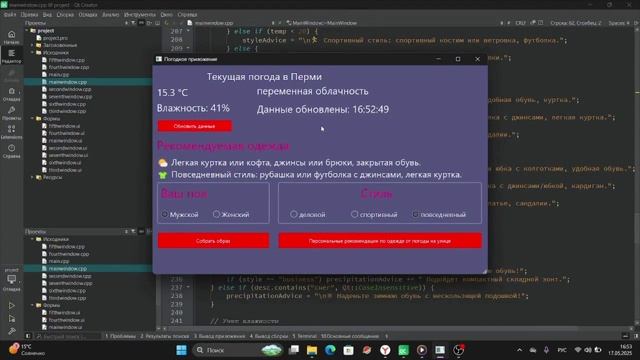Click the Собрать образ button
This screenshot has height=360, width=640.
click(213, 241)
